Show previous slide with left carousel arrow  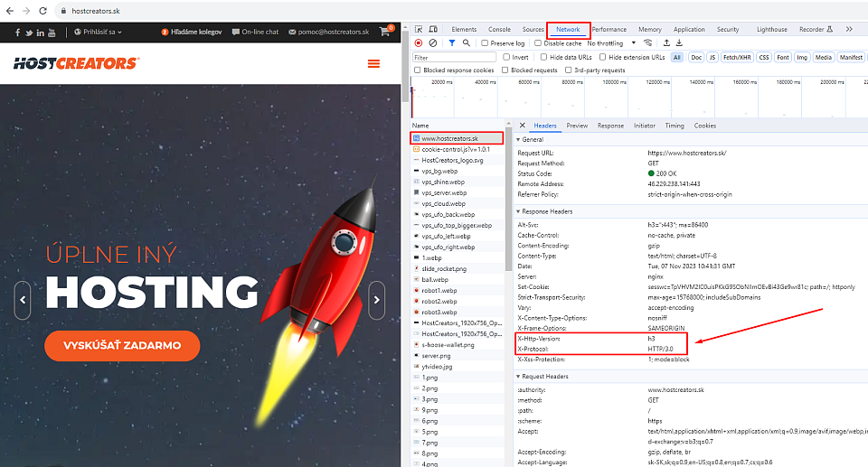23,300
